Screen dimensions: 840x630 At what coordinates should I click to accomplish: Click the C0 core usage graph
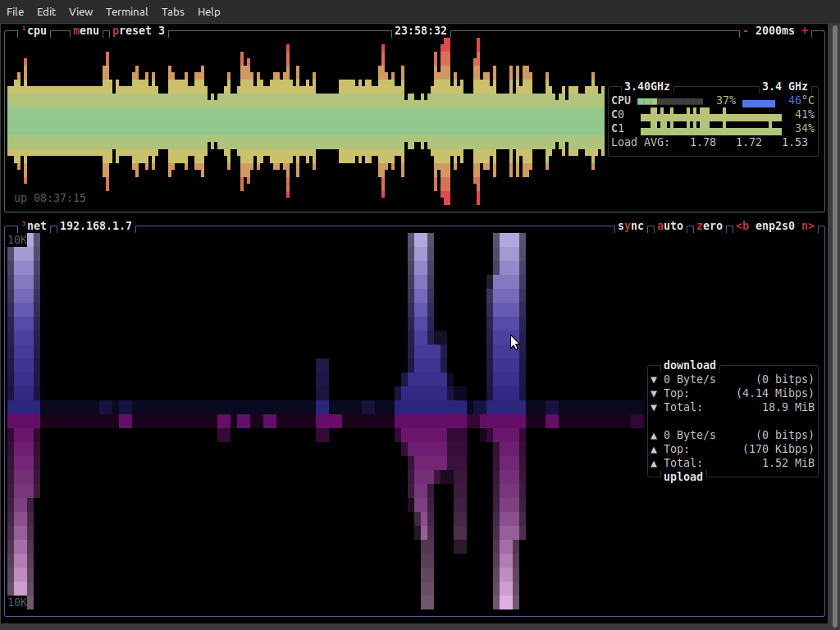(x=711, y=115)
